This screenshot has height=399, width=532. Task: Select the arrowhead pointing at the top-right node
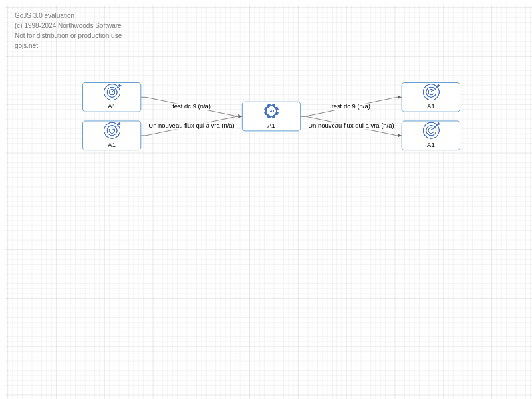(399, 97)
